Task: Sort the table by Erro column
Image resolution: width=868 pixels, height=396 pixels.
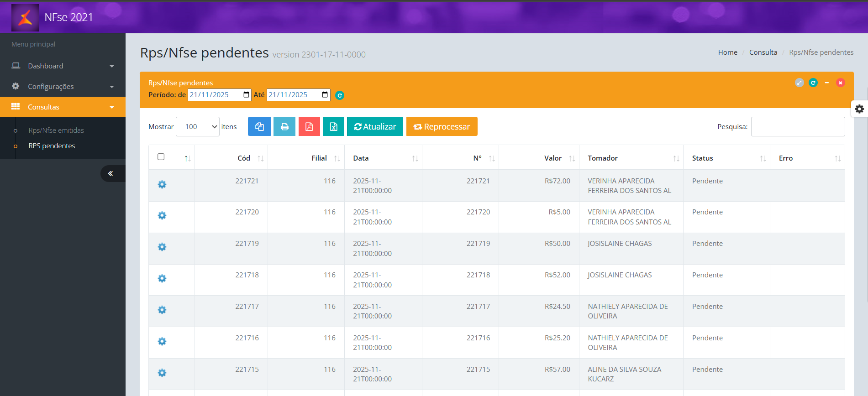Action: (x=808, y=158)
